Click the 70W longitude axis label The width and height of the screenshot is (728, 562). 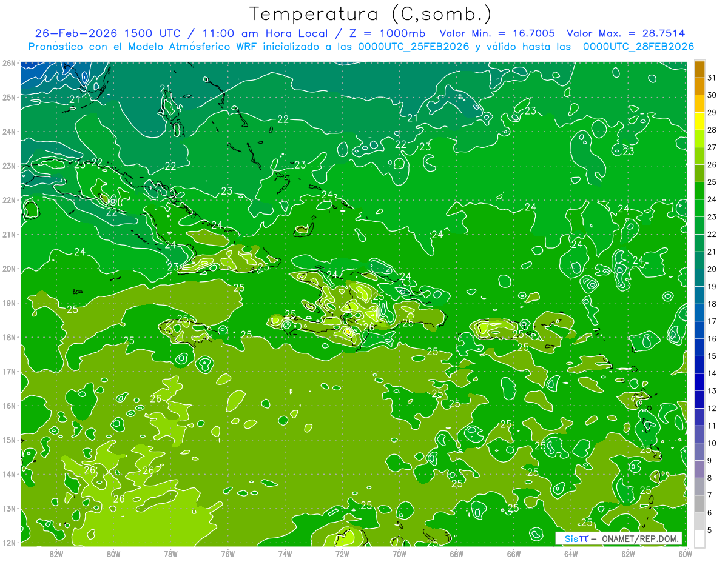[399, 553]
